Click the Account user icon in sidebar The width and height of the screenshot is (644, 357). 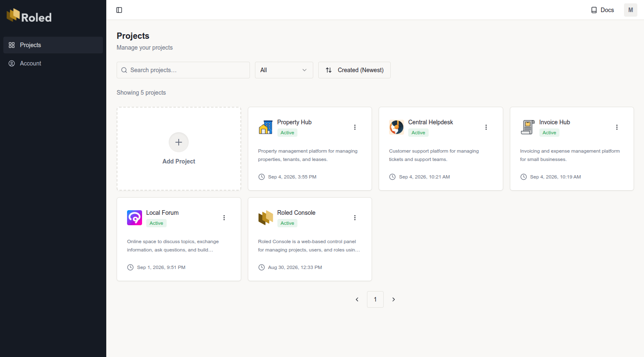pyautogui.click(x=12, y=63)
